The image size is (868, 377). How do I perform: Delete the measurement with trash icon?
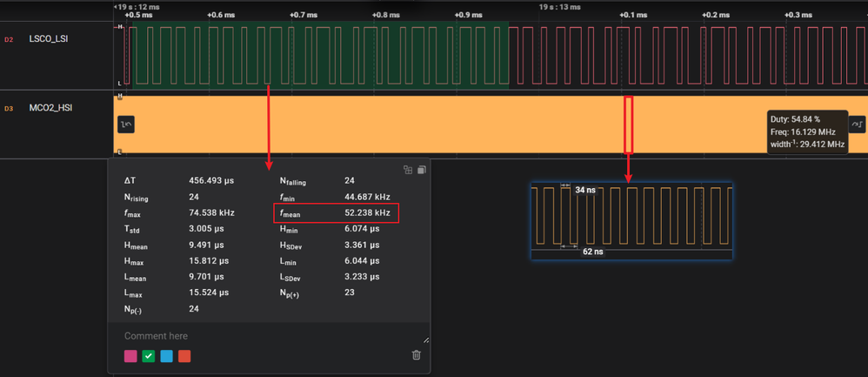[x=416, y=354]
